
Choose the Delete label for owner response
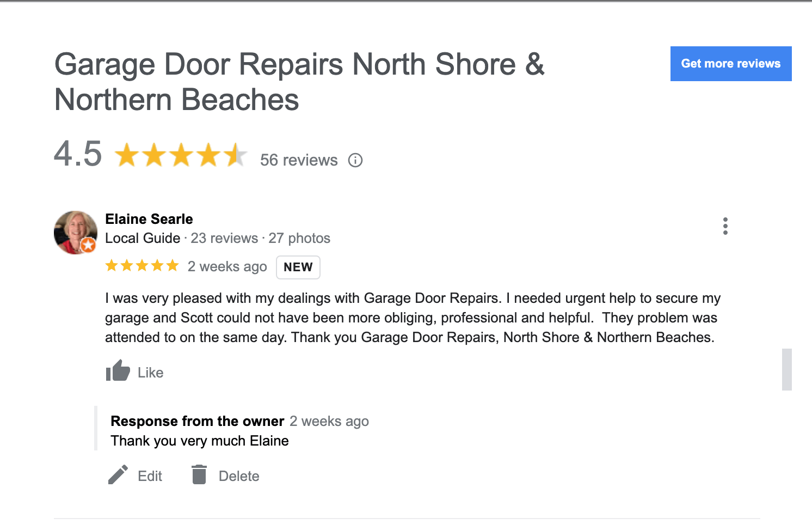(239, 476)
